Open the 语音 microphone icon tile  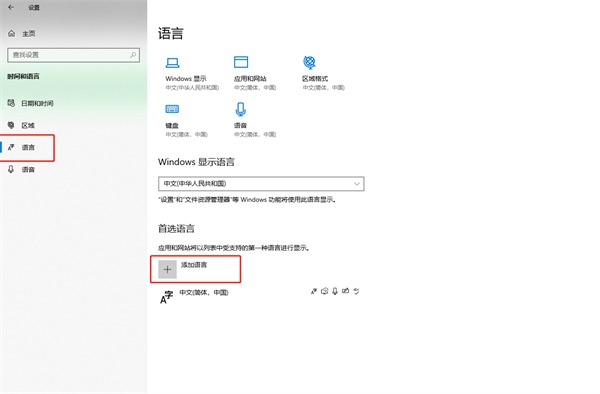click(x=240, y=109)
